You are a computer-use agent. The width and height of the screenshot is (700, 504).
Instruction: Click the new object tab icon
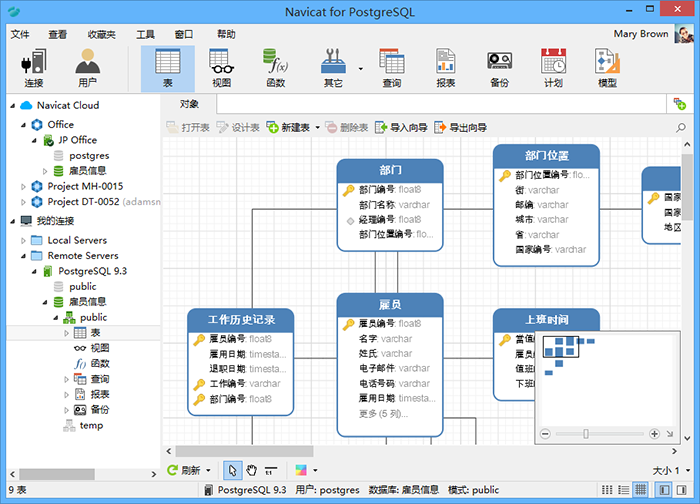(x=680, y=104)
